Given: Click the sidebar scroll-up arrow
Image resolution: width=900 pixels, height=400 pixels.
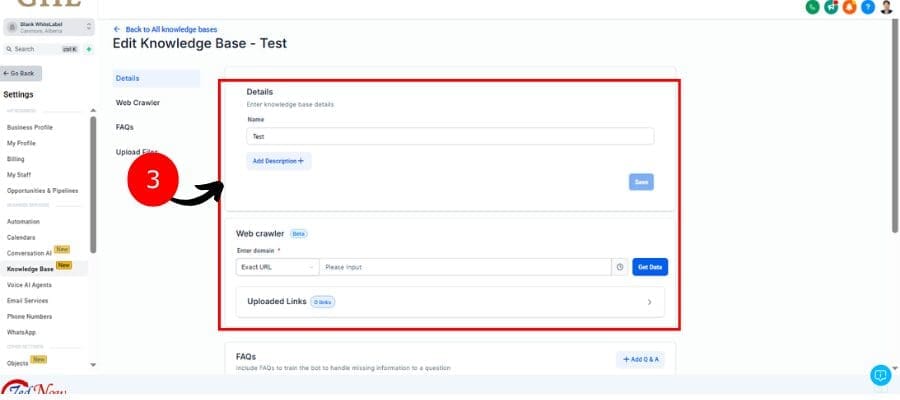Looking at the screenshot, I should click(x=93, y=110).
